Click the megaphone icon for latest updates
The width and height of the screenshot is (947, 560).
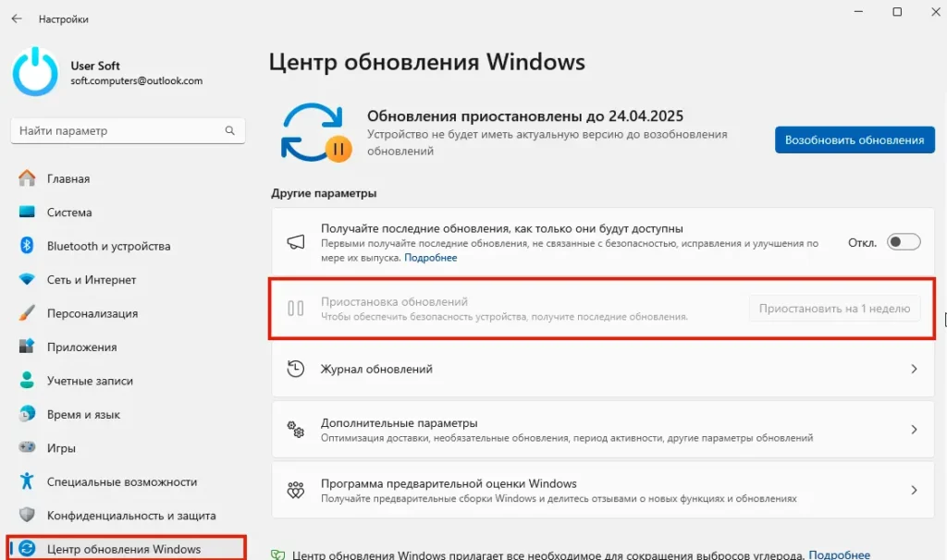pos(295,243)
